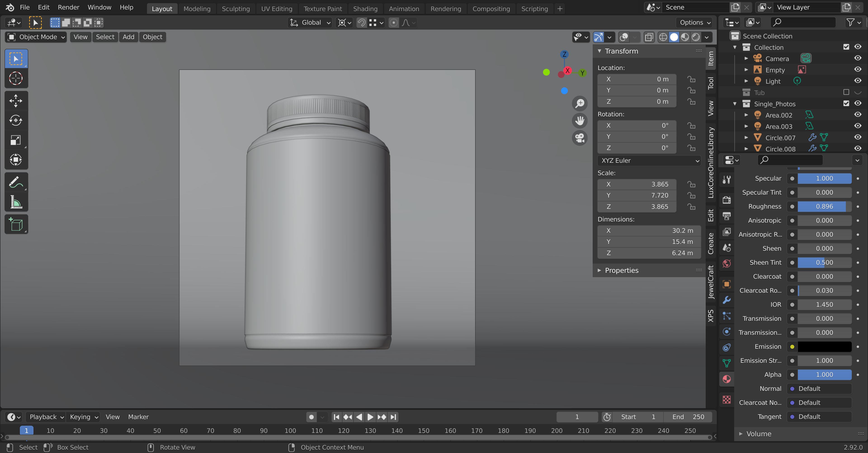Select the Measure tool
This screenshot has height=453, width=868.
pyautogui.click(x=16, y=202)
